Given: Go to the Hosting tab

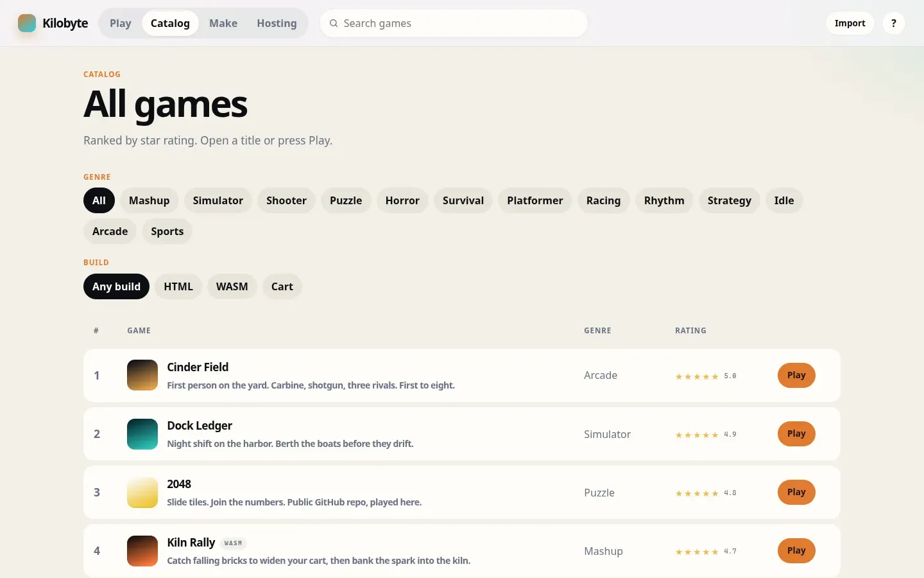Looking at the screenshot, I should 277,23.
